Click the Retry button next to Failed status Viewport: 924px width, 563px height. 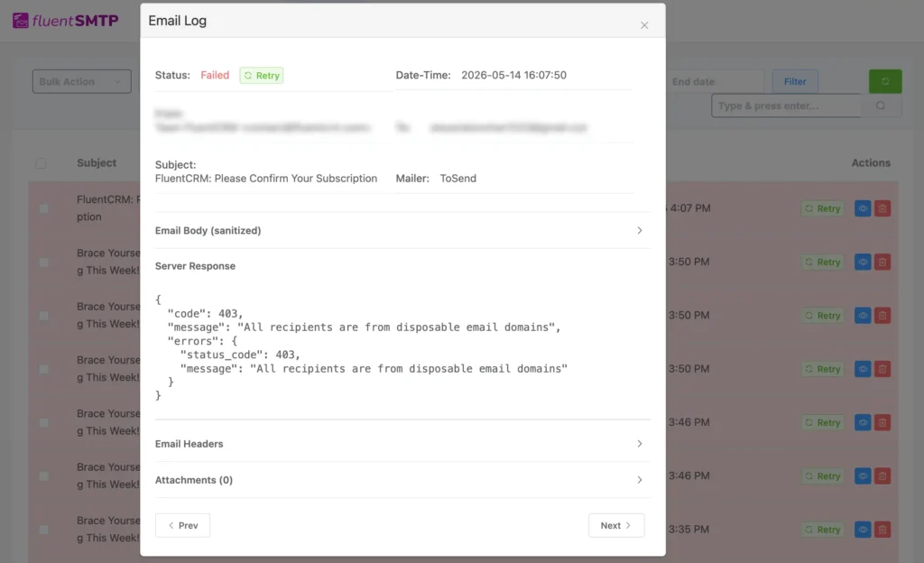click(262, 76)
